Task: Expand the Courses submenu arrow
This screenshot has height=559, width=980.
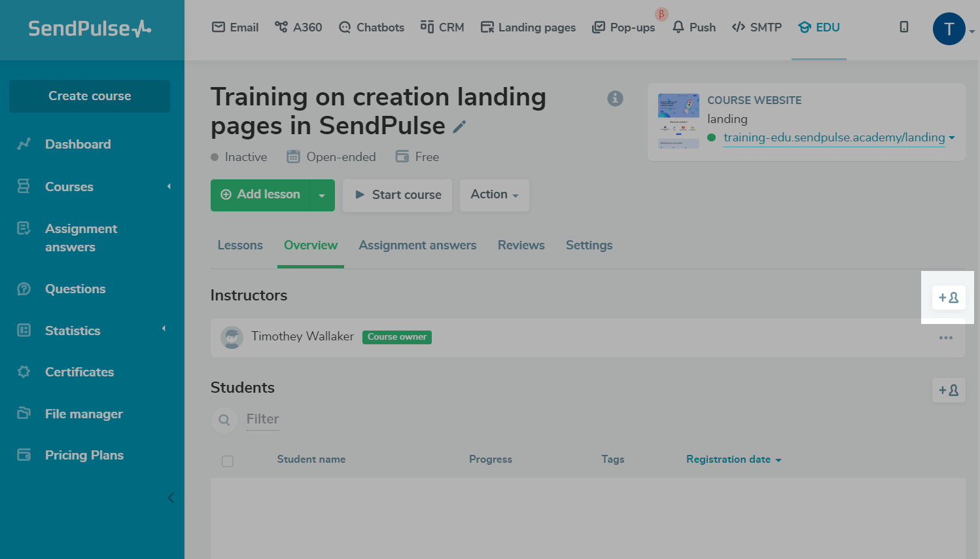Action: point(169,187)
